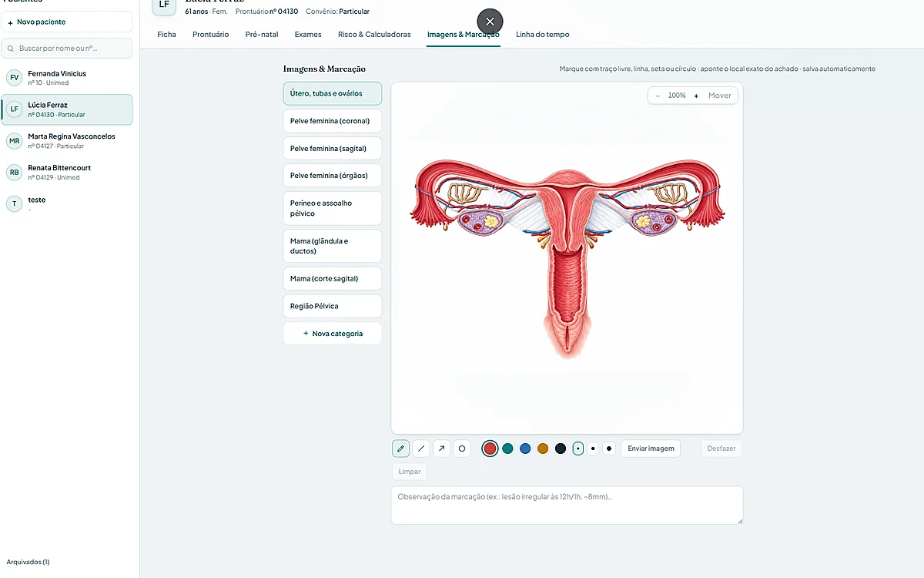Click the RB patient avatar
Image resolution: width=924 pixels, height=578 pixels.
14,172
